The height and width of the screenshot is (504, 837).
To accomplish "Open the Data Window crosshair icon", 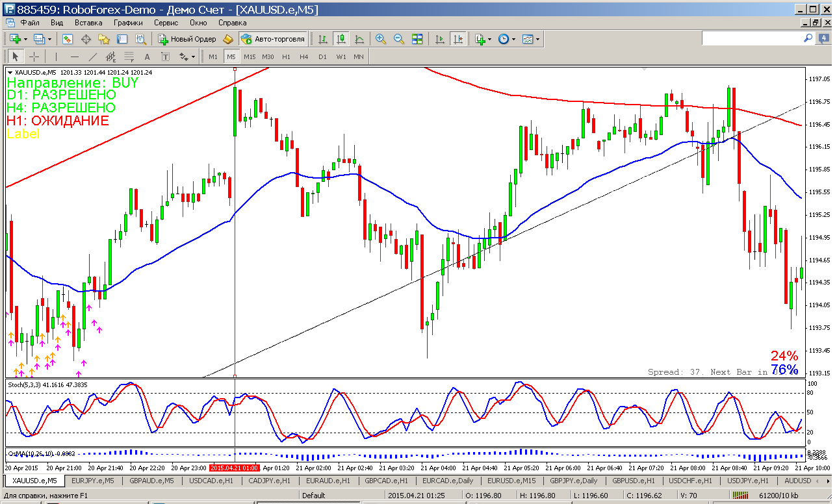I will (x=86, y=39).
